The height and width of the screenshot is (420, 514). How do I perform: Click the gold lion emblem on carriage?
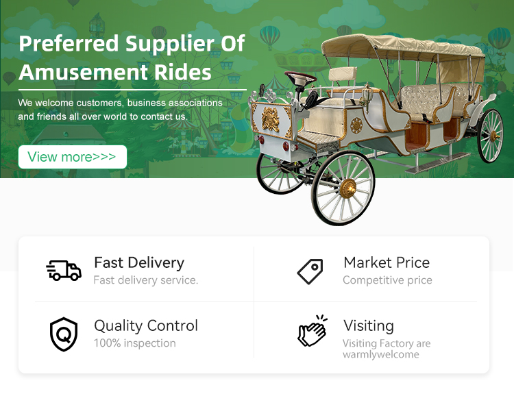(271, 119)
